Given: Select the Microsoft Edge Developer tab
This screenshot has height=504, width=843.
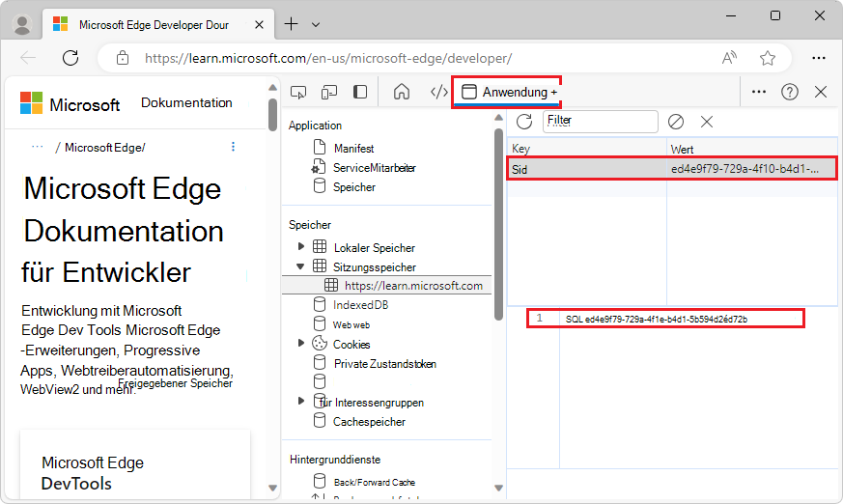Looking at the screenshot, I should 158,24.
